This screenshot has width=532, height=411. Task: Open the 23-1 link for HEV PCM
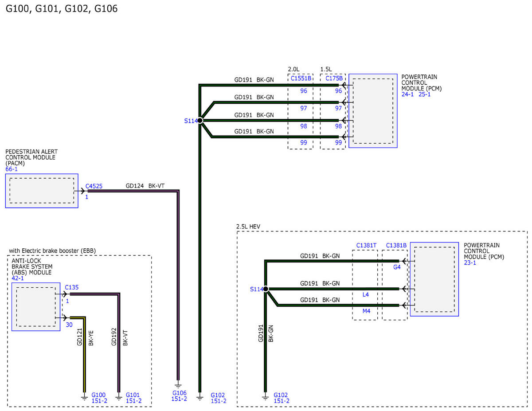470,262
